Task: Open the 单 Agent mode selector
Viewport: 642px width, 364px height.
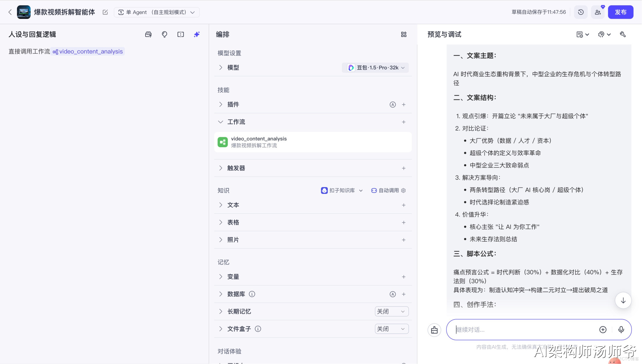Action: 157,12
